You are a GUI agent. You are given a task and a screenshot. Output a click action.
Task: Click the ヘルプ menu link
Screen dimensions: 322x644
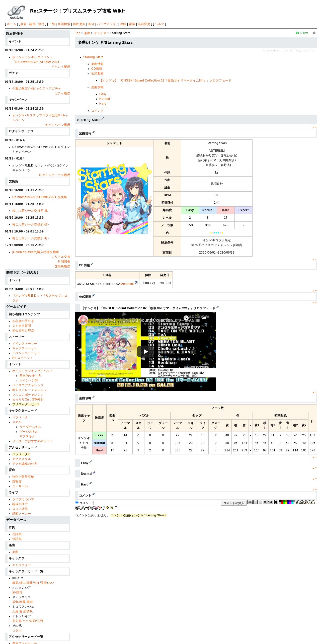tap(159, 24)
